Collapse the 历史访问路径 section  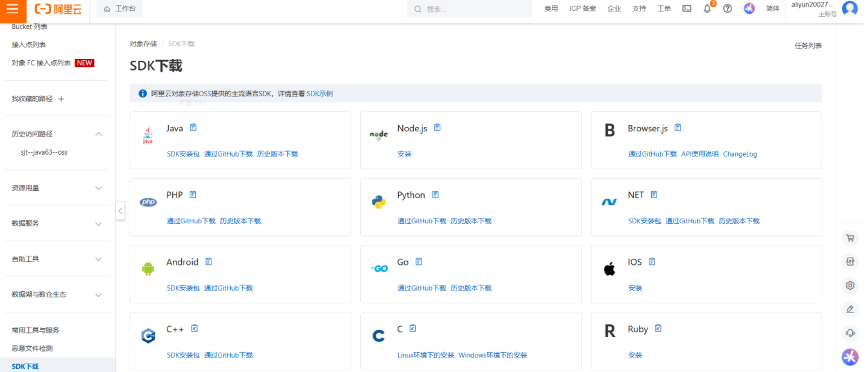click(99, 134)
